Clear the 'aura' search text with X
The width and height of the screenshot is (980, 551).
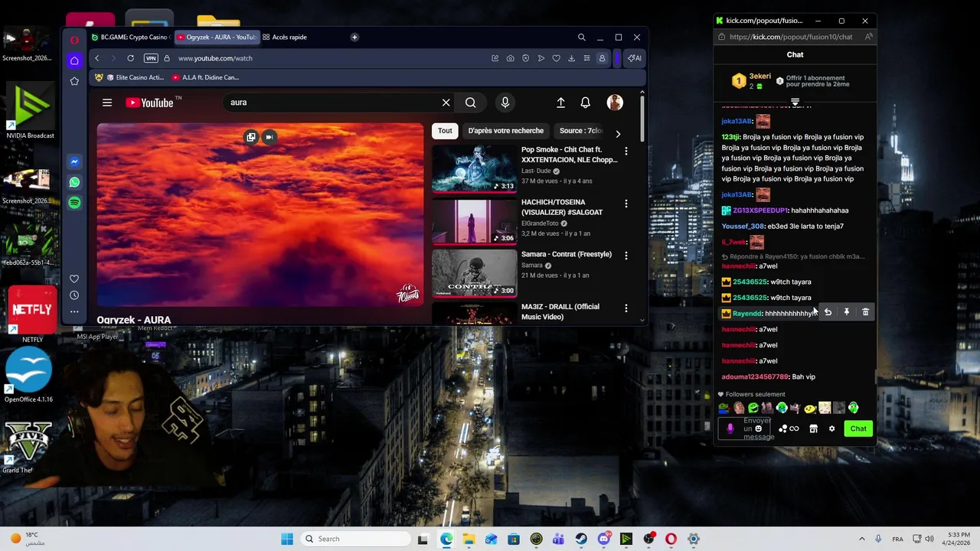click(446, 103)
